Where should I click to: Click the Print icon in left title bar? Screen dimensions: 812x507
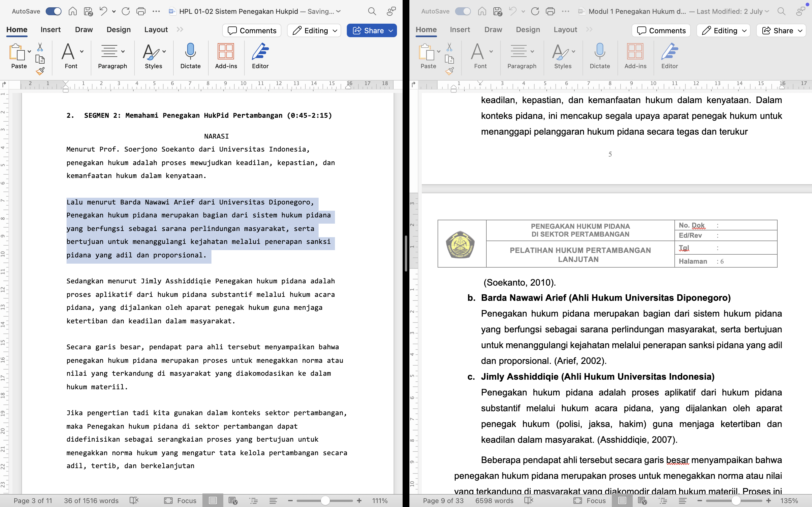[141, 11]
